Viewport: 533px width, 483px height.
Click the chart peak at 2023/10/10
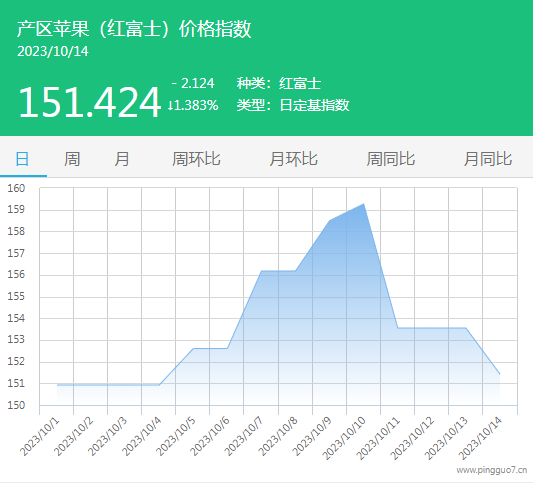(364, 204)
